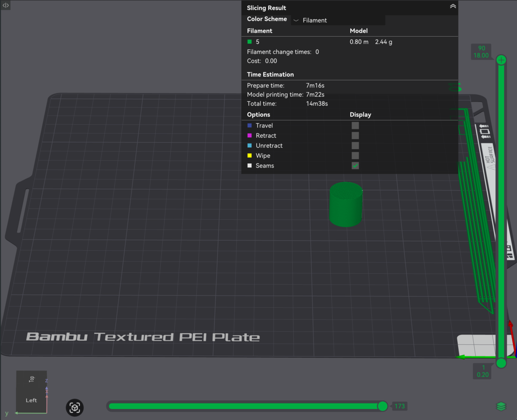Click the collapse sidebar icon in the top-left corner
This screenshot has height=420, width=517.
tap(6, 5)
